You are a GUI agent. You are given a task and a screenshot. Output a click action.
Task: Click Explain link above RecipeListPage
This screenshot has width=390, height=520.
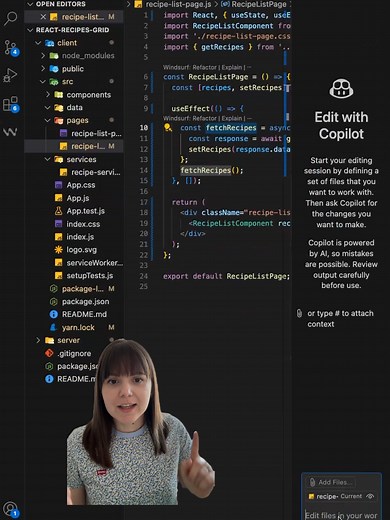tap(232, 67)
